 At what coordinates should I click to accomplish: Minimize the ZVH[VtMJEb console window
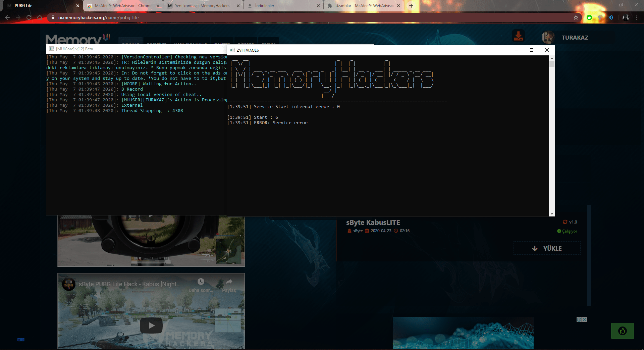click(x=517, y=50)
